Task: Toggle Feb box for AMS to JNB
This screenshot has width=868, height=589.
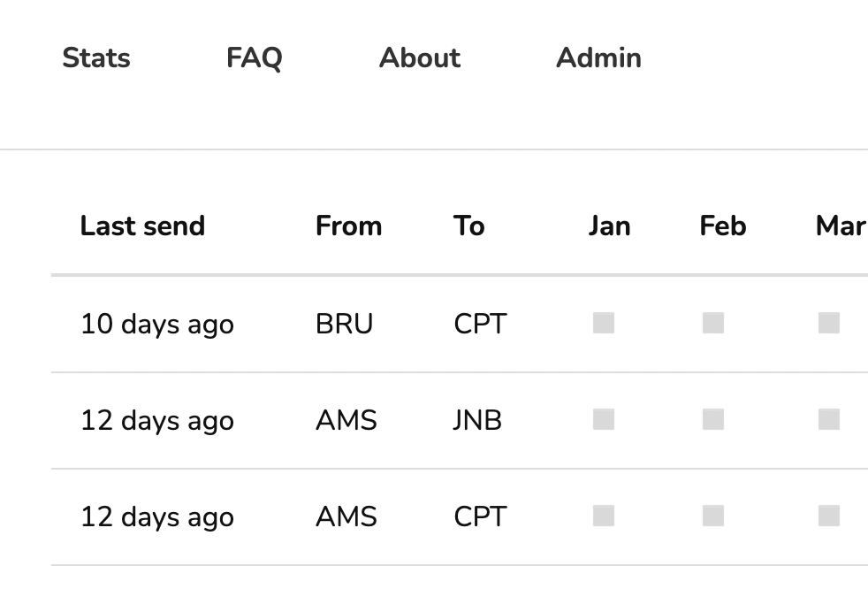Action: click(713, 419)
